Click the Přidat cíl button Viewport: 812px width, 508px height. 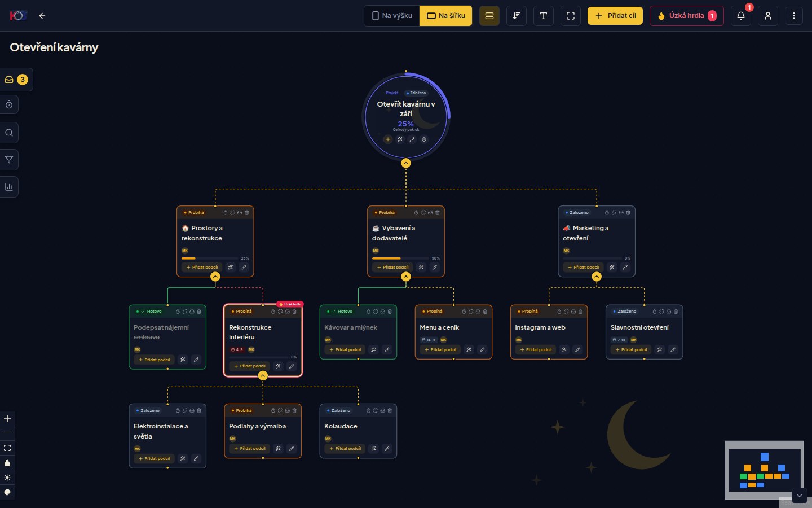coord(615,16)
